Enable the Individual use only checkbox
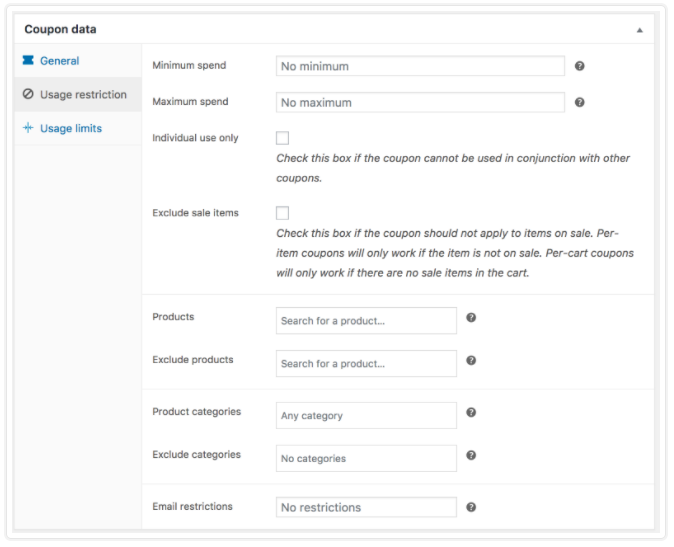674x547 pixels. (282, 138)
